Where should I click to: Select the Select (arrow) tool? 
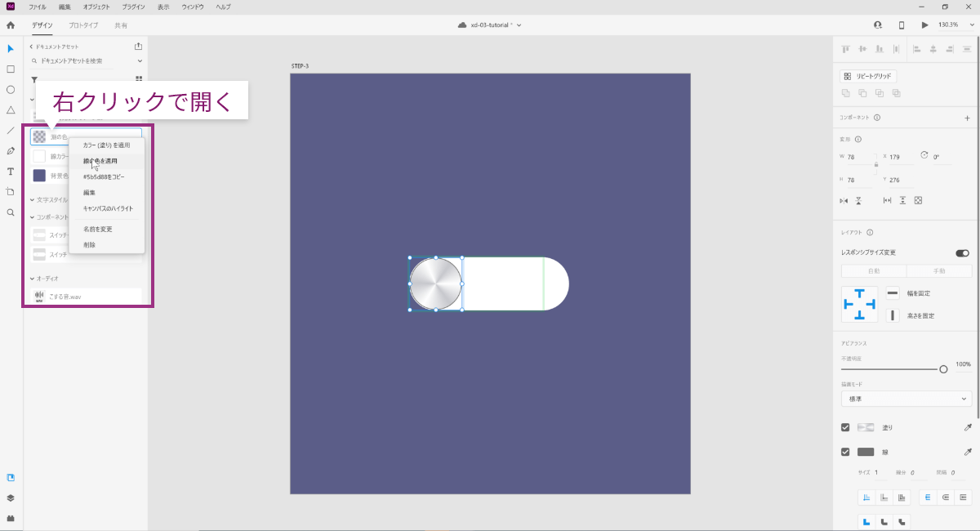tap(11, 49)
